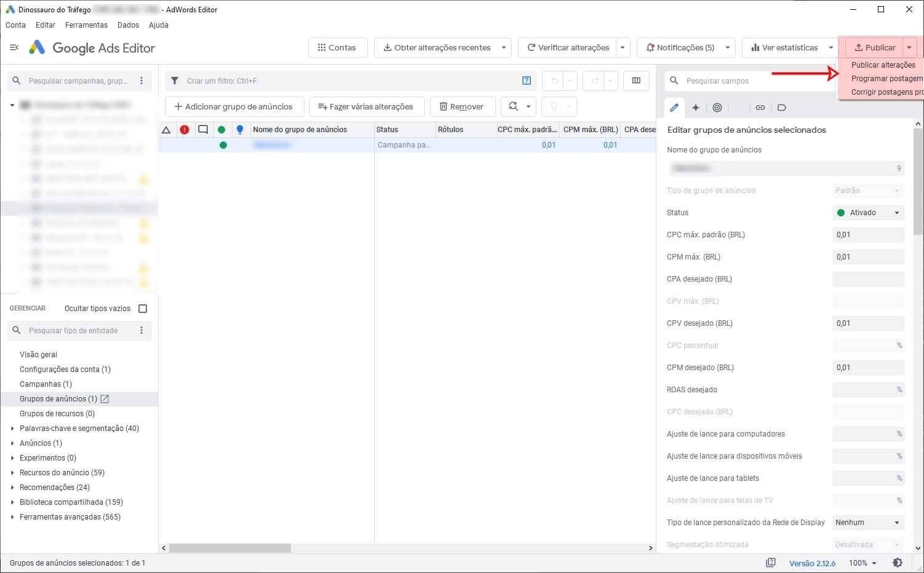Click the CPC máx. padrão (BRL) field
This screenshot has width=924, height=573.
click(868, 235)
